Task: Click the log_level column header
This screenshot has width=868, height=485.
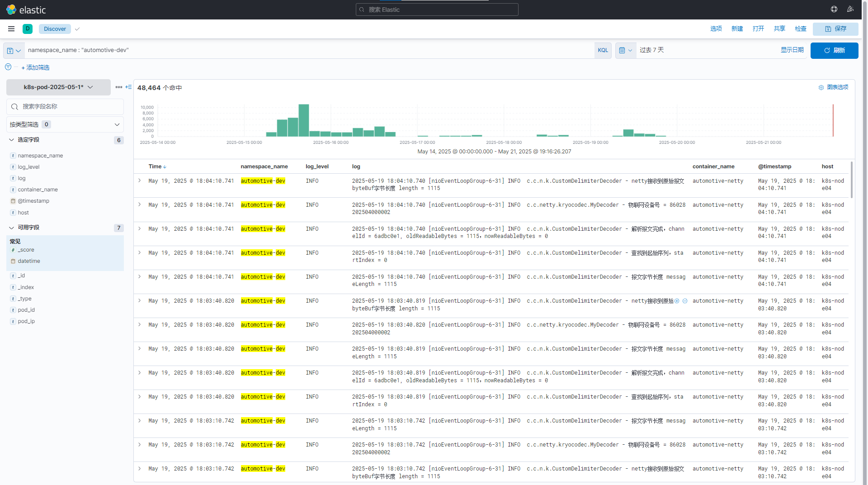Action: point(317,166)
